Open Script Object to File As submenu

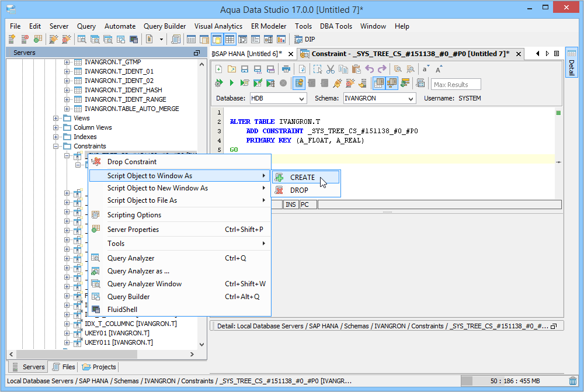point(179,200)
